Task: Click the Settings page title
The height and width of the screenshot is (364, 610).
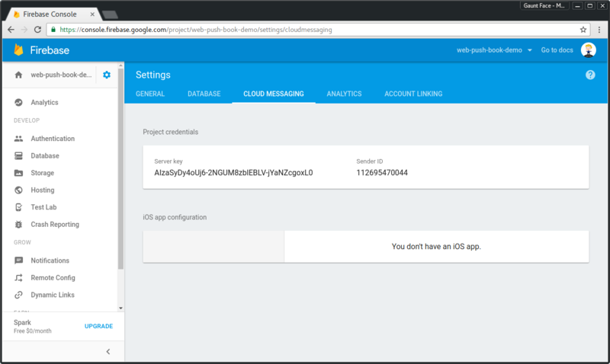Action: click(x=153, y=75)
